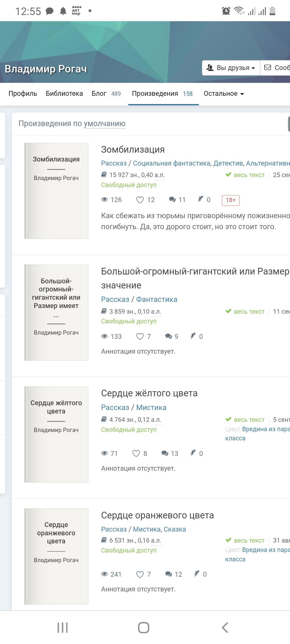The image size is (290, 644).
Task: Tap Рассказ form link under Зомбилизация
Action: [114, 163]
